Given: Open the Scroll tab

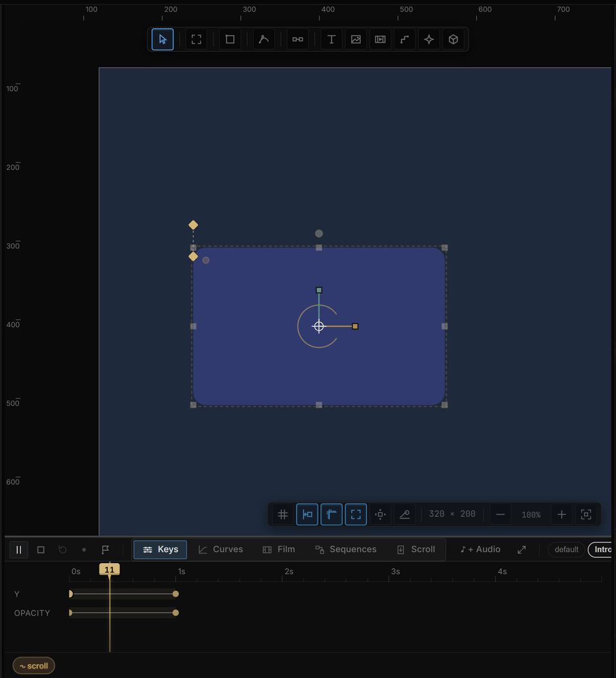Looking at the screenshot, I should point(416,550).
